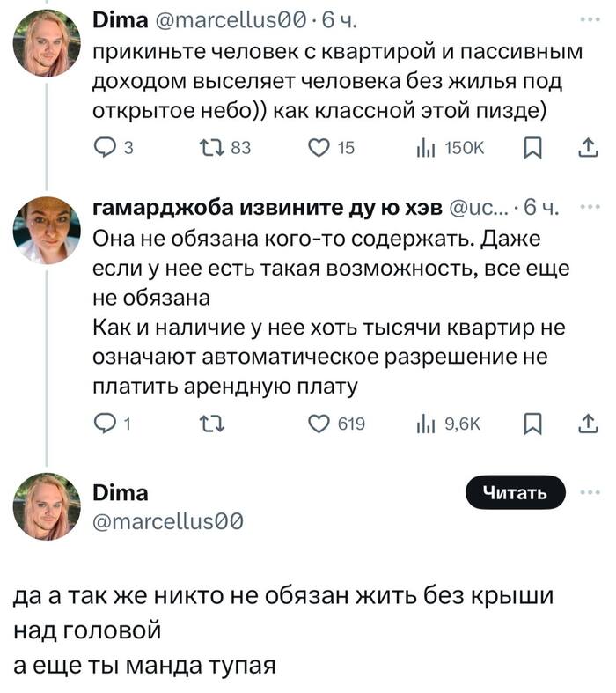
Task: Open Dima's avatar on the first tweet
Action: click(x=47, y=42)
